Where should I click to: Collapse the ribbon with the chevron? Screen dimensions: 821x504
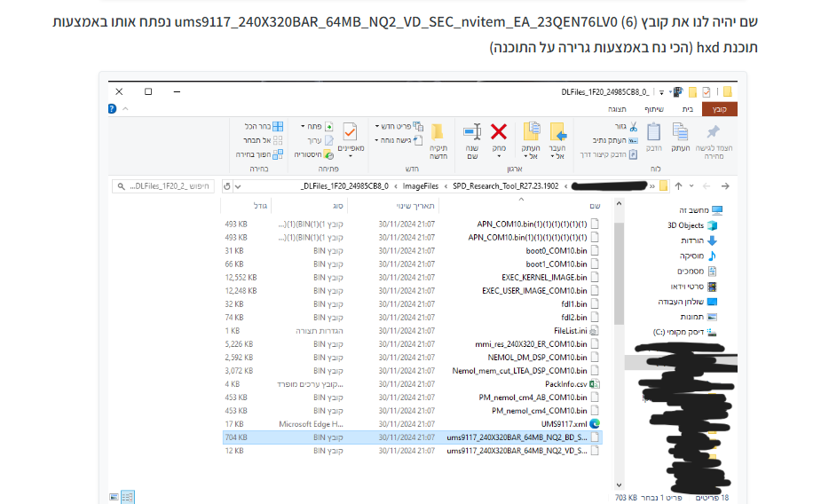pyautogui.click(x=125, y=109)
